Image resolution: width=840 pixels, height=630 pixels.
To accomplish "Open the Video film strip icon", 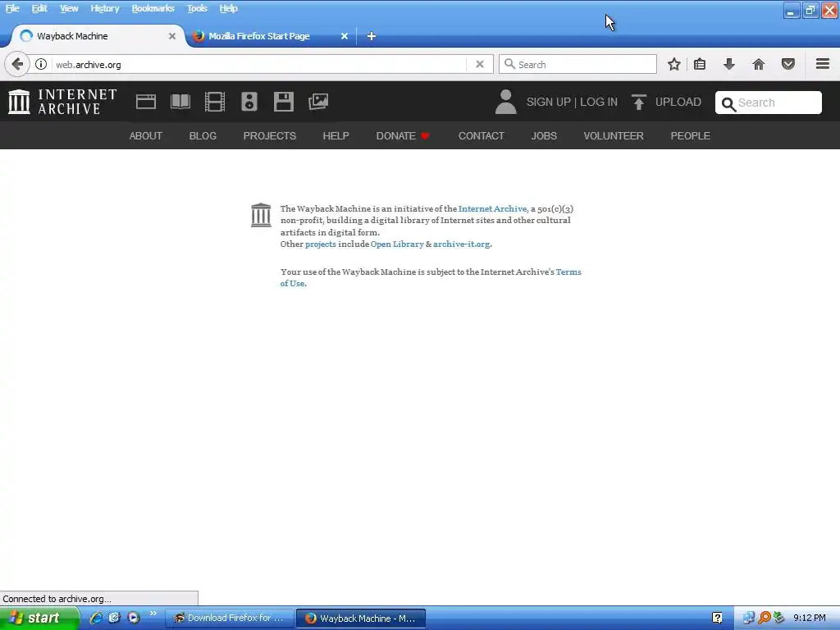I will tap(215, 102).
